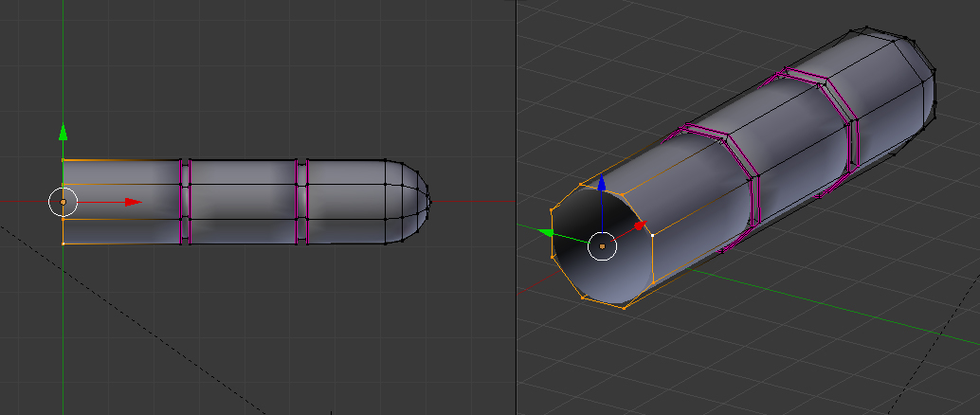Select the white active vertex on the open rim
Viewport: 980px width, 415px height.
pos(652,236)
